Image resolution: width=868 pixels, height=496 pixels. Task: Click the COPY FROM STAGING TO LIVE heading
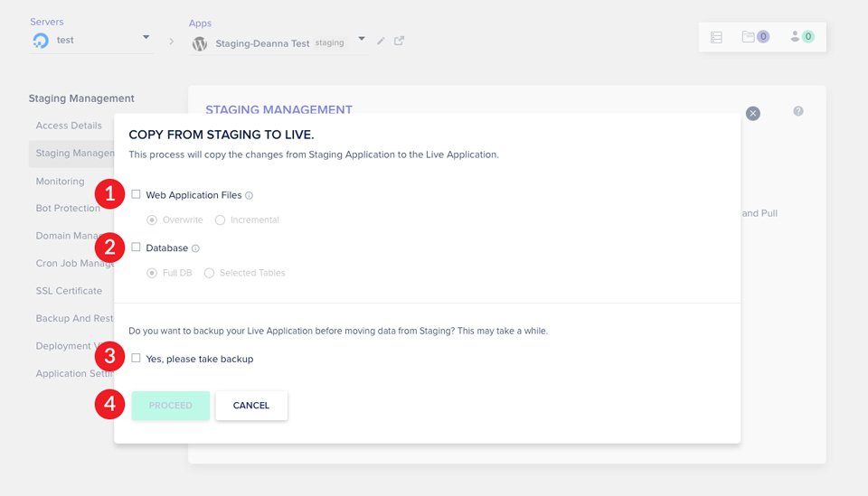pos(222,135)
